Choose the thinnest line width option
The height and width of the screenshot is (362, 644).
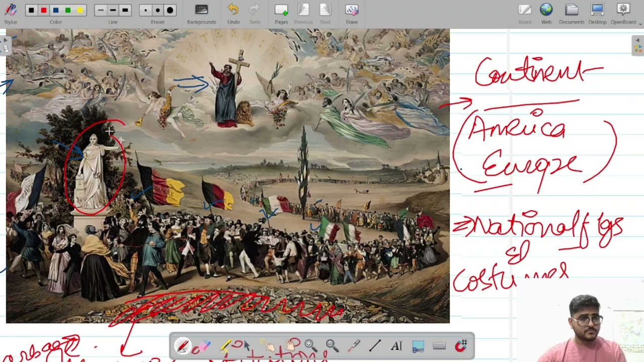(101, 10)
